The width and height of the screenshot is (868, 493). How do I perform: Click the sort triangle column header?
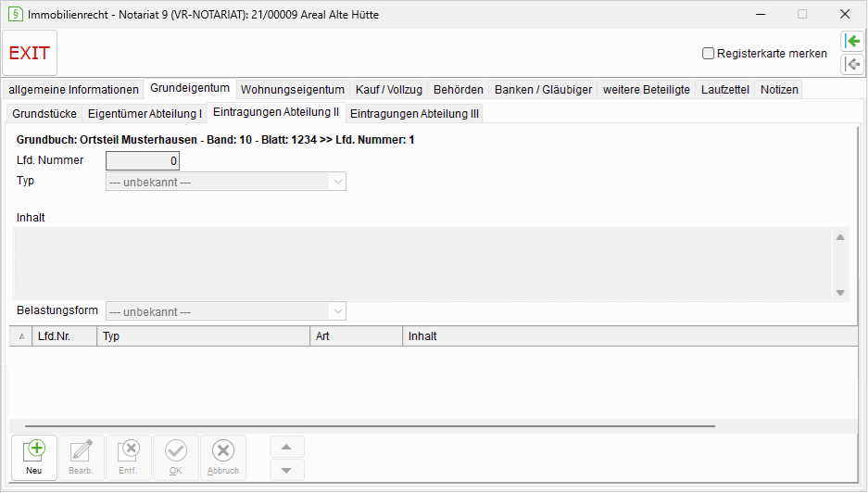click(21, 336)
